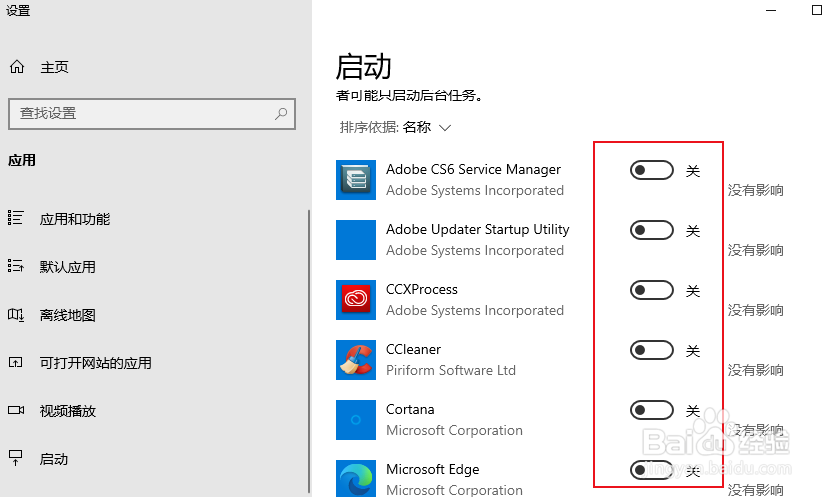Screen dimensions: 837x497
Task: Click the CCXProcess Creative Cloud icon
Action: 356,300
